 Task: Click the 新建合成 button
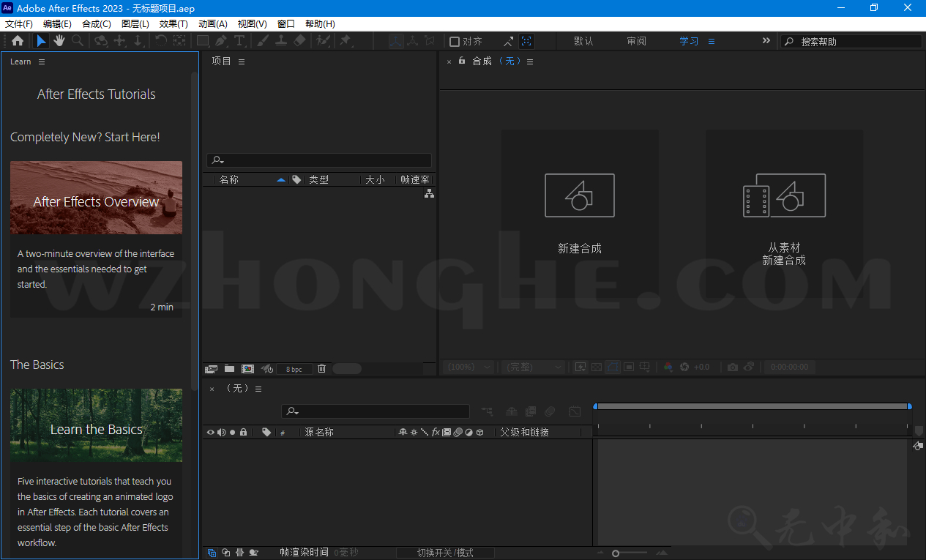[x=580, y=212]
